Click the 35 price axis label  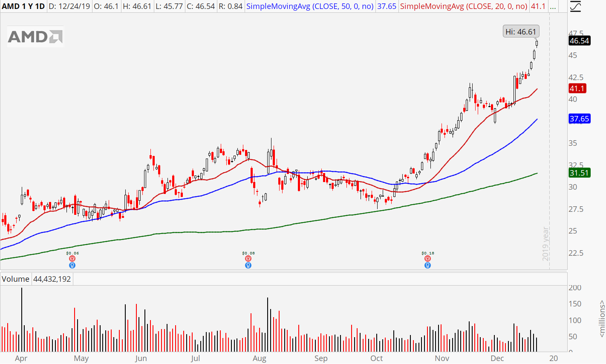(x=573, y=143)
